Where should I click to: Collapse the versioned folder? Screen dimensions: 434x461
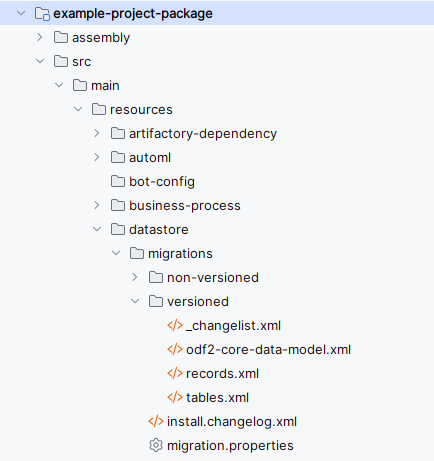click(135, 301)
